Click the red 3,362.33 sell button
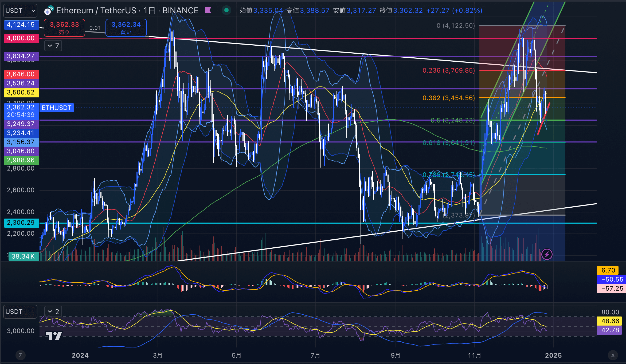 click(64, 28)
